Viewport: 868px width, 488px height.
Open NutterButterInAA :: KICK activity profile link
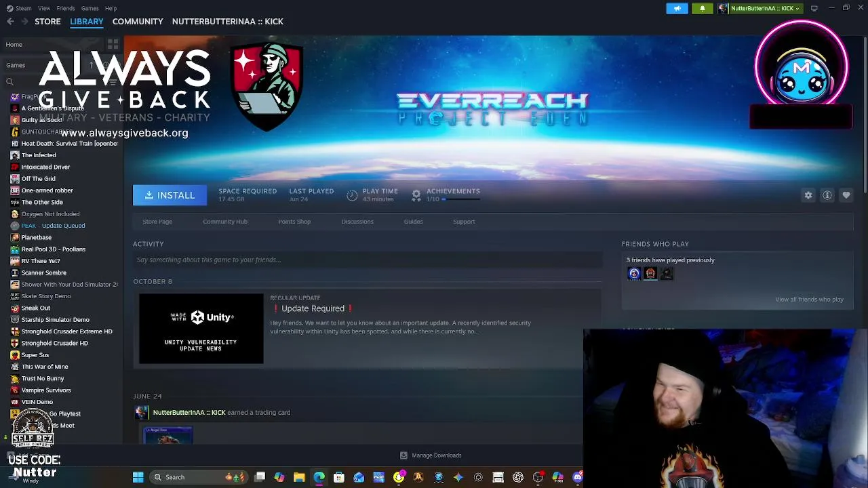[x=189, y=413]
